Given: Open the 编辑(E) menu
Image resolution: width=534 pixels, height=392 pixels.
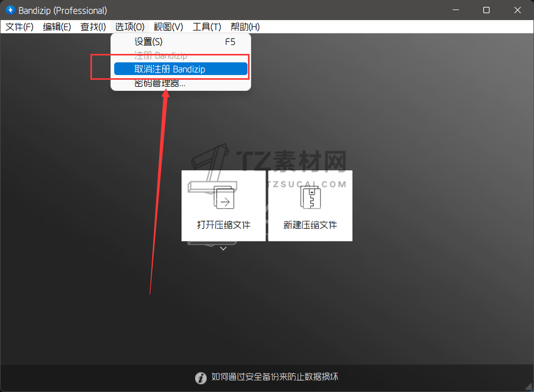Looking at the screenshot, I should coord(57,26).
